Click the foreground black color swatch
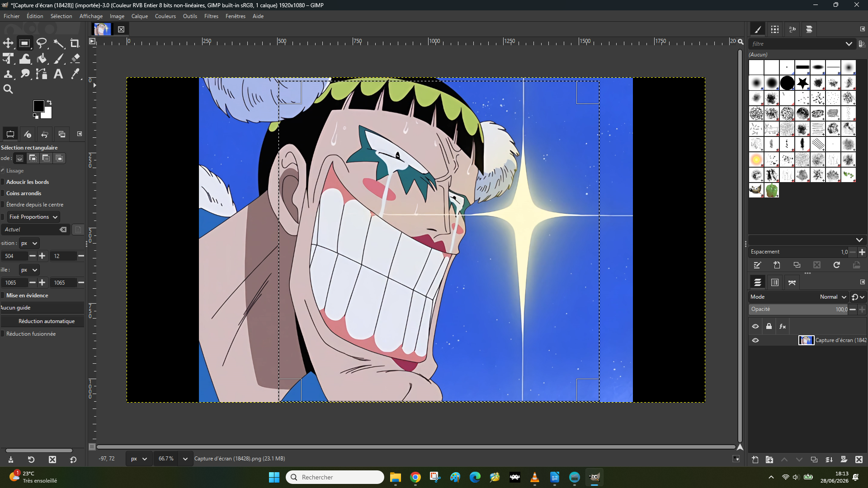Image resolution: width=868 pixels, height=488 pixels. pos(39,106)
